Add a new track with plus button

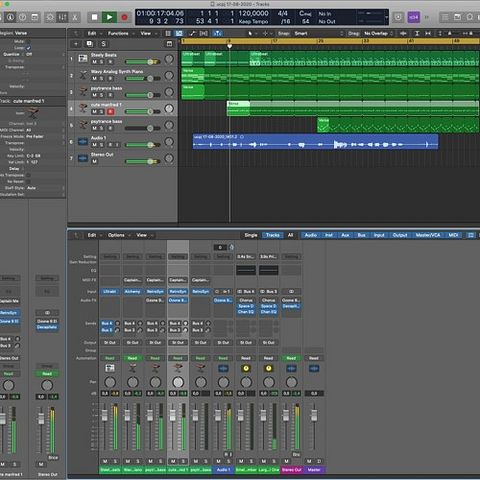pos(76,44)
